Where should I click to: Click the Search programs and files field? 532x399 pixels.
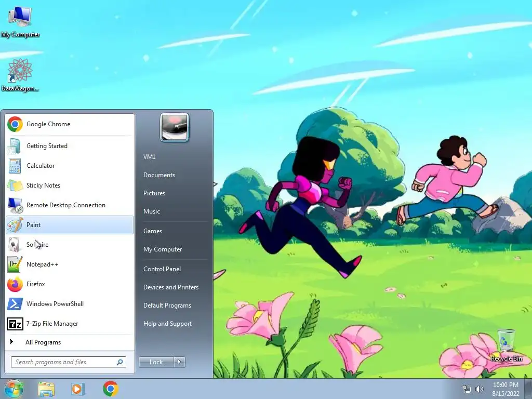(x=69, y=362)
